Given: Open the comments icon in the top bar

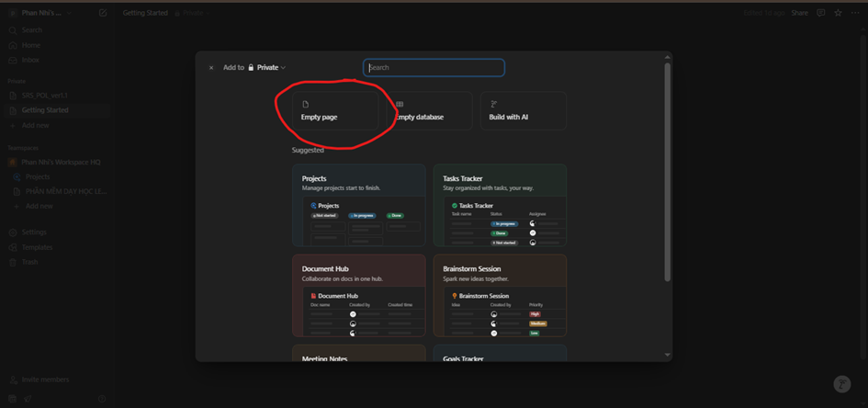Looking at the screenshot, I should [x=821, y=13].
